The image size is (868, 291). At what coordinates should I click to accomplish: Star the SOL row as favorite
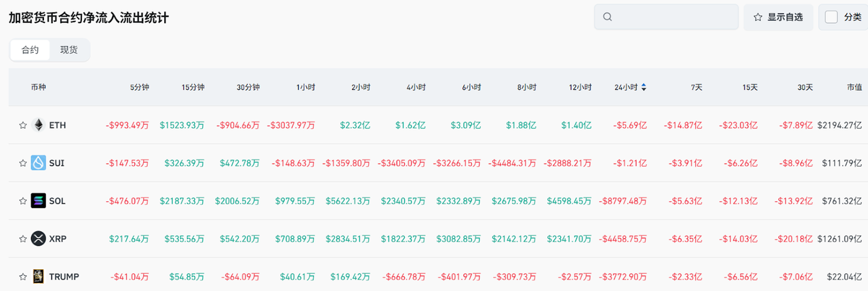[x=22, y=201]
